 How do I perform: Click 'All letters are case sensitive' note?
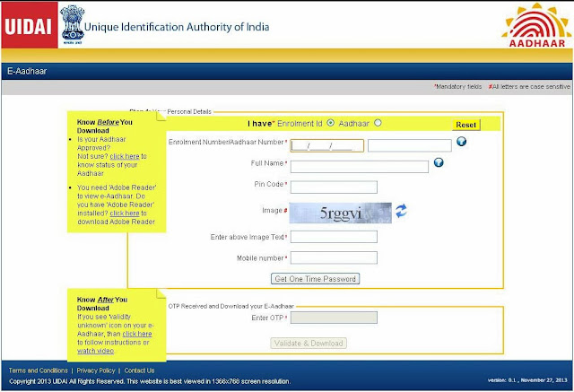pyautogui.click(x=529, y=86)
